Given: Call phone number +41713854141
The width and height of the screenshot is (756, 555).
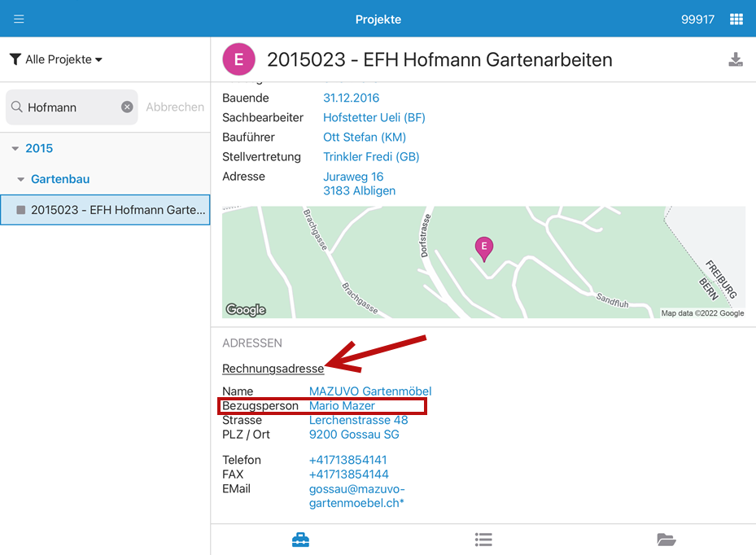Looking at the screenshot, I should pyautogui.click(x=347, y=460).
